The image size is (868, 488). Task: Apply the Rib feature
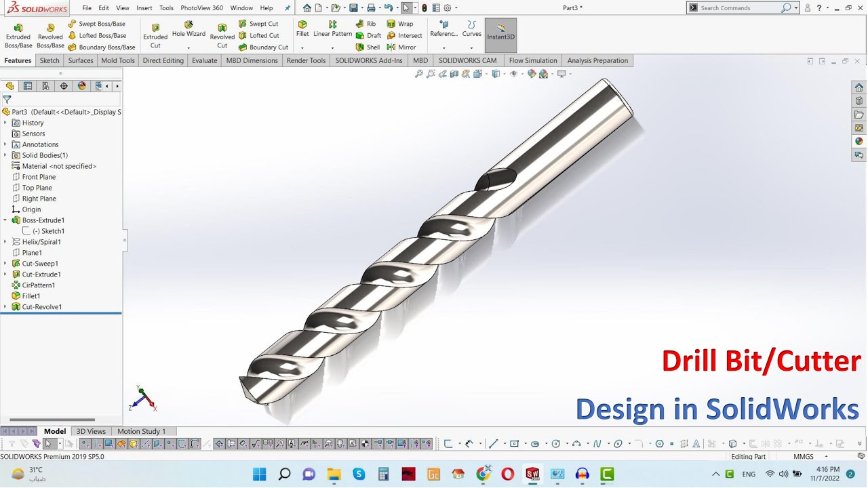pyautogui.click(x=366, y=24)
